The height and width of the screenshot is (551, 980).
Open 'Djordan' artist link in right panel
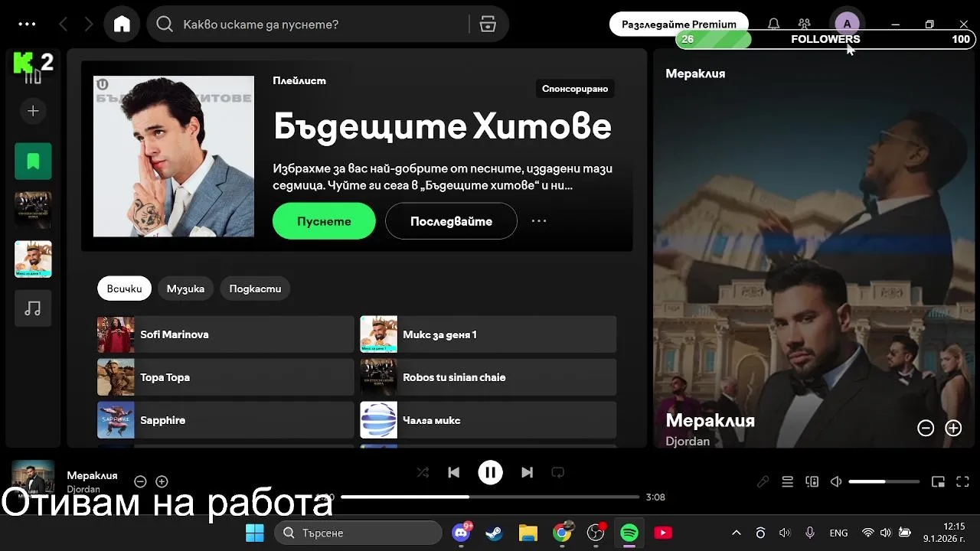[688, 442]
